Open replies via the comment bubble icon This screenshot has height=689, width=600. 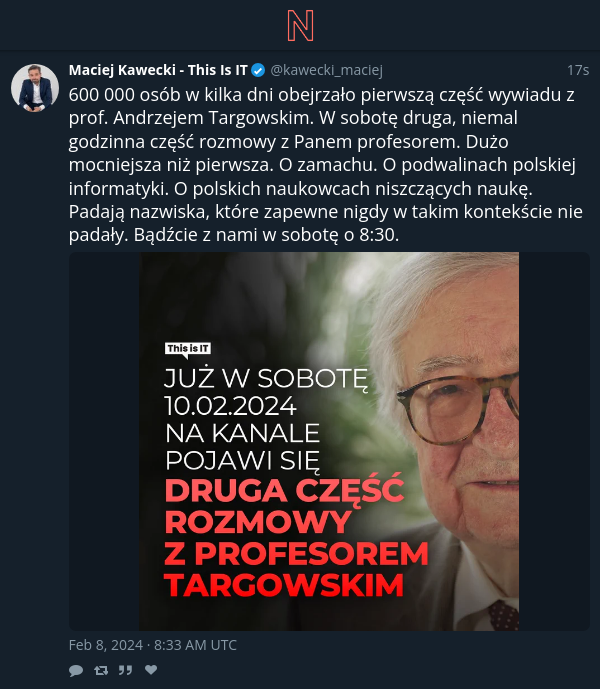[76, 670]
